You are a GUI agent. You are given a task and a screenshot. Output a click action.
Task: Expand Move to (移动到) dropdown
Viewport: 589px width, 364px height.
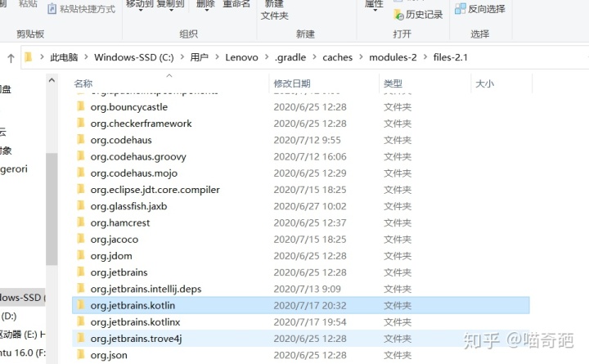(x=141, y=10)
